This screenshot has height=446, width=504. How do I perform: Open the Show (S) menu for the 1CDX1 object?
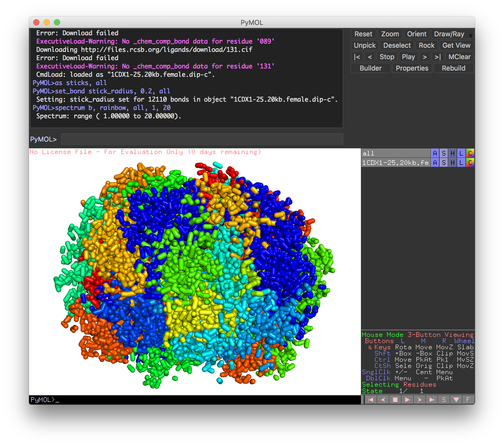coord(444,163)
